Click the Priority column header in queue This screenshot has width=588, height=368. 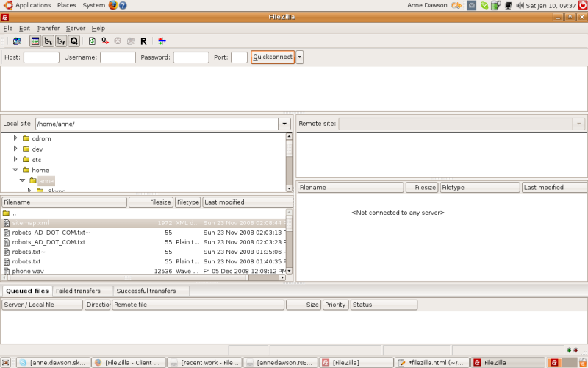click(336, 305)
